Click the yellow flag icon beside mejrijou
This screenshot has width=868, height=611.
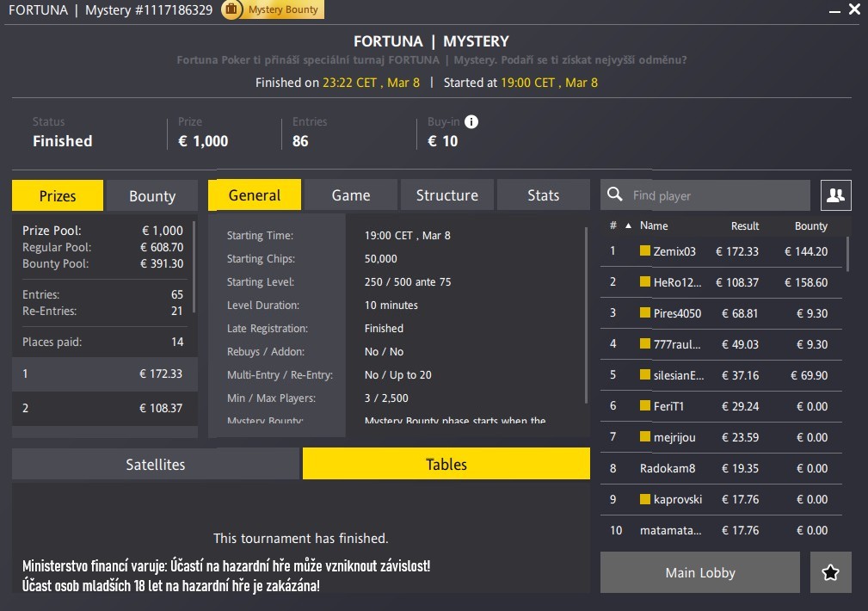pos(645,436)
